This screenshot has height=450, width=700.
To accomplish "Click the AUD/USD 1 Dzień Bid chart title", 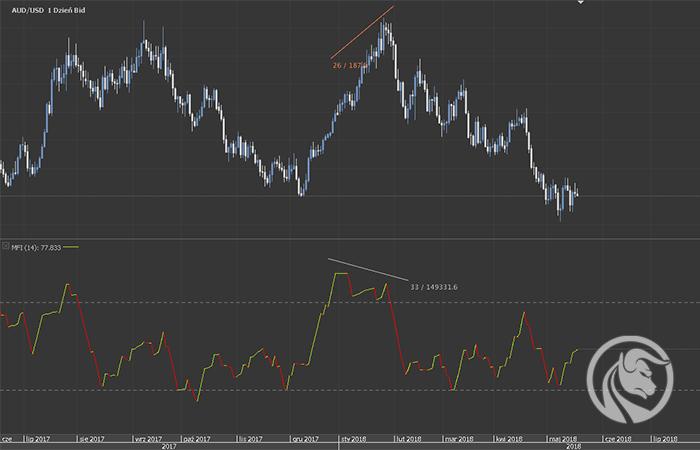I will point(48,10).
